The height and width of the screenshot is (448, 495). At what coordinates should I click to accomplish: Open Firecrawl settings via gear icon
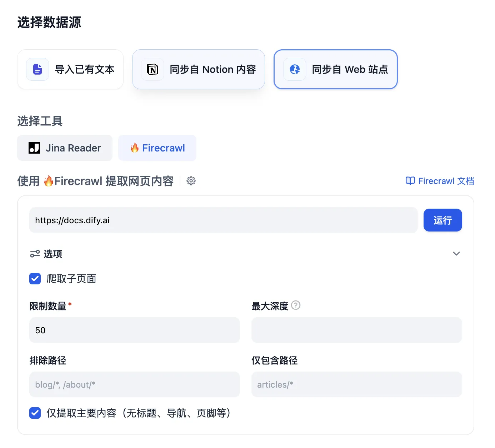191,181
